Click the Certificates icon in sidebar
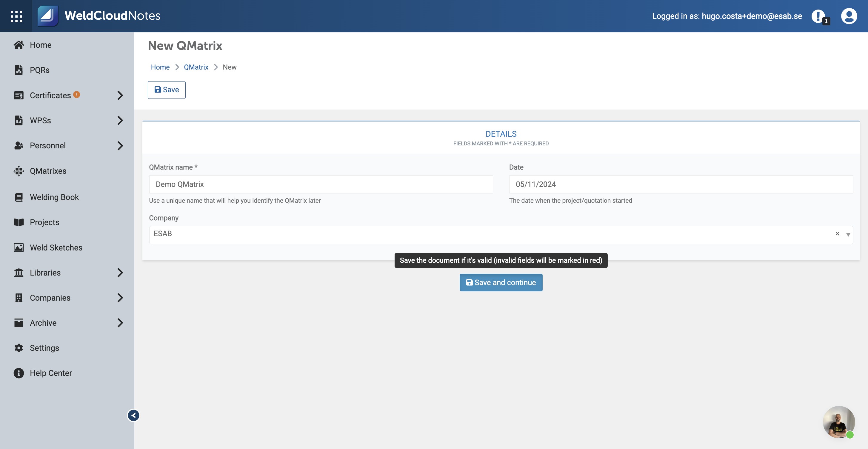This screenshot has width=868, height=449. pyautogui.click(x=19, y=96)
